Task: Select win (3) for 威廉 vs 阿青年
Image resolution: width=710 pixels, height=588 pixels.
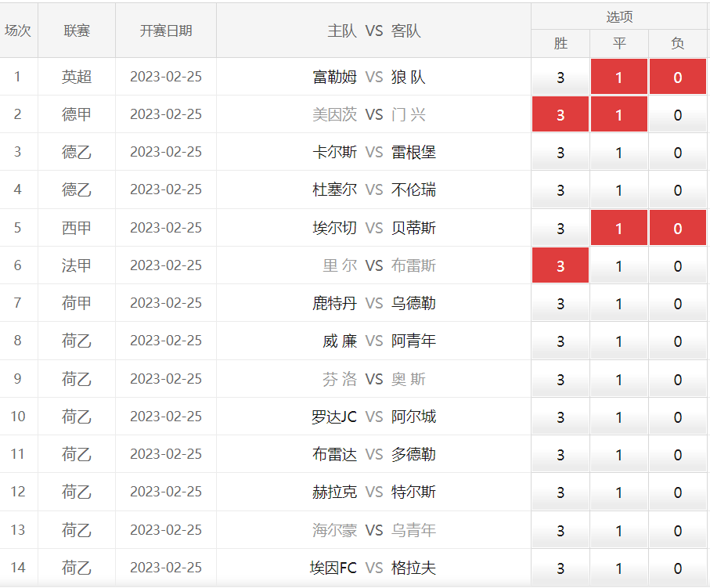Action: point(560,341)
